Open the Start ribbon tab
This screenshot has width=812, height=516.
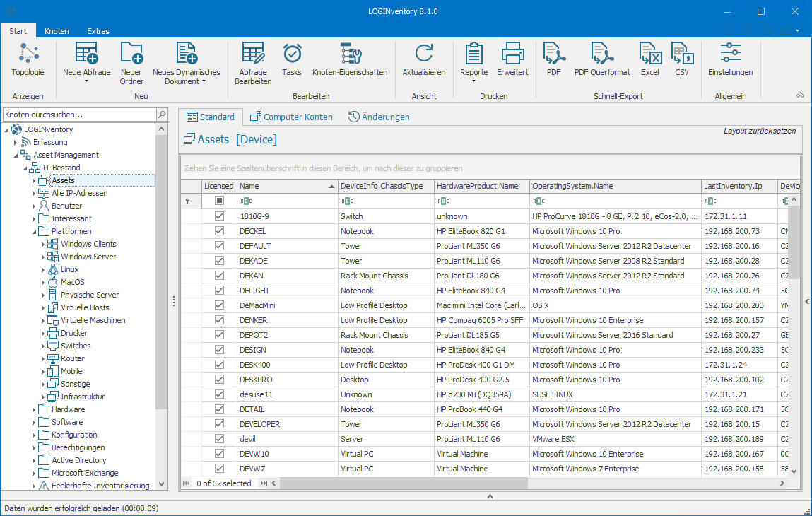click(x=18, y=31)
